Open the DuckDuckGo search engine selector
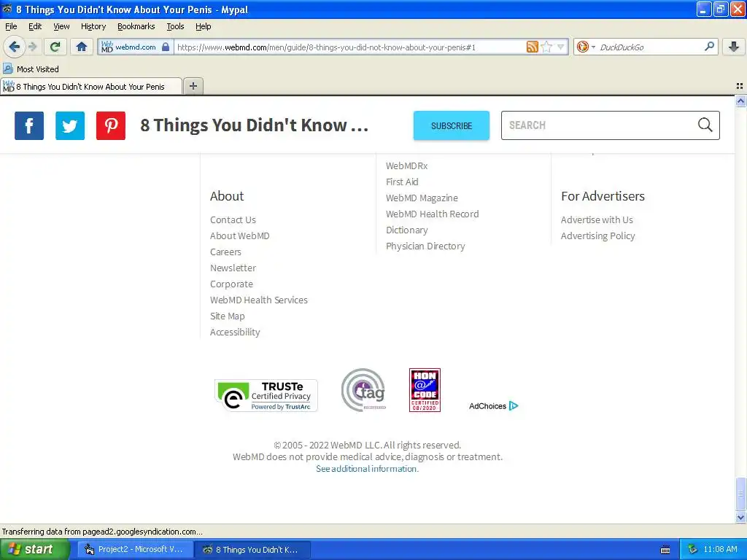This screenshot has width=747, height=560. [x=586, y=47]
